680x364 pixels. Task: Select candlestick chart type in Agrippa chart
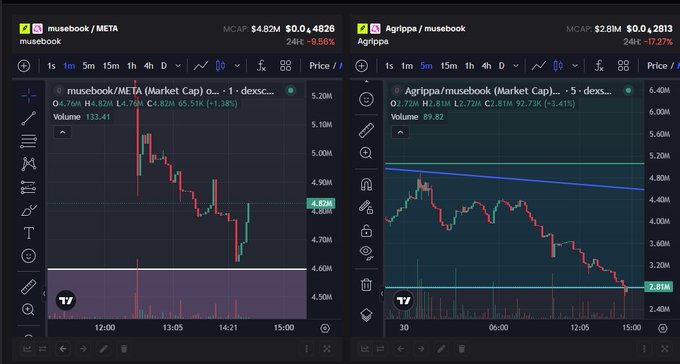(558, 66)
